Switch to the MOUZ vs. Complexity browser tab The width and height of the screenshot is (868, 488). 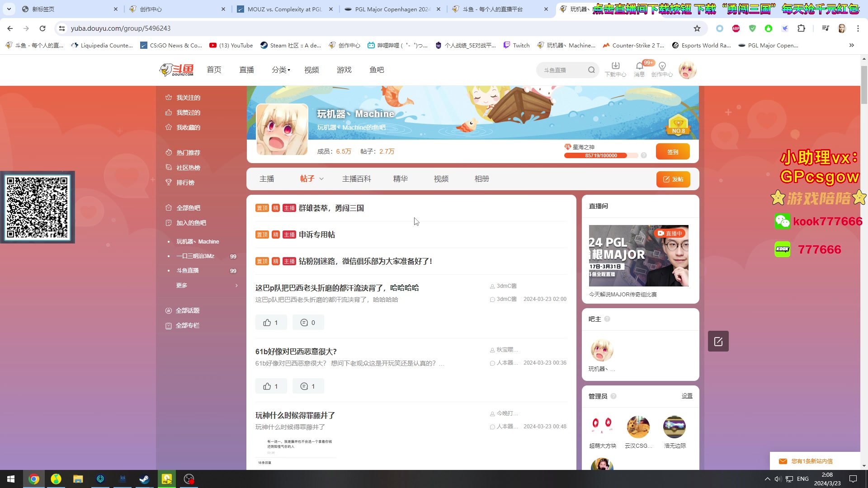point(285,9)
